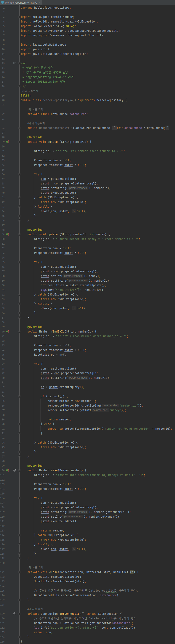Open the overridden-method gutter icon beside delete
175x644 pixels.
click(x=8, y=142)
